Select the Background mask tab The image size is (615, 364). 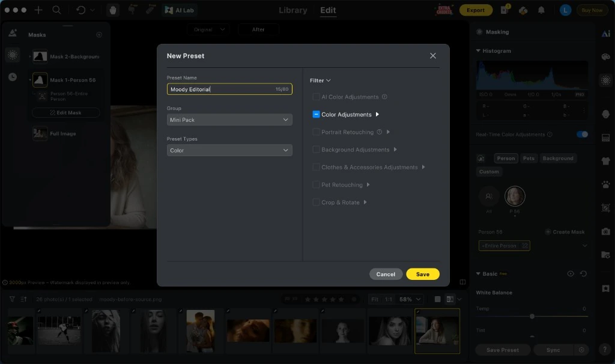[x=558, y=158]
